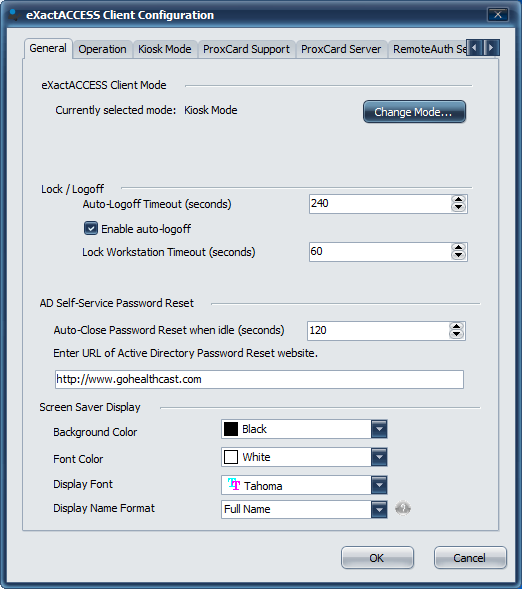Viewport: 522px width, 589px height.
Task: Click the eXactACCESS title bar icon
Action: (14, 15)
